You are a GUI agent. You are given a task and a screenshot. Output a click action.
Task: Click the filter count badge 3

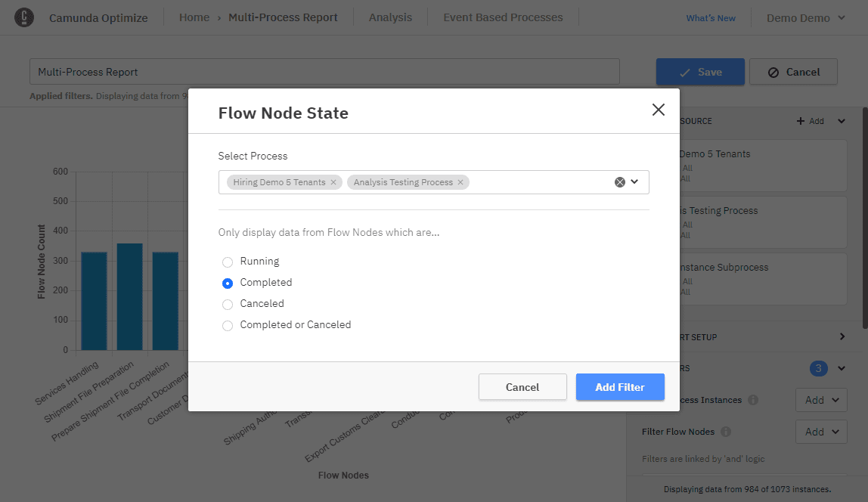point(819,368)
